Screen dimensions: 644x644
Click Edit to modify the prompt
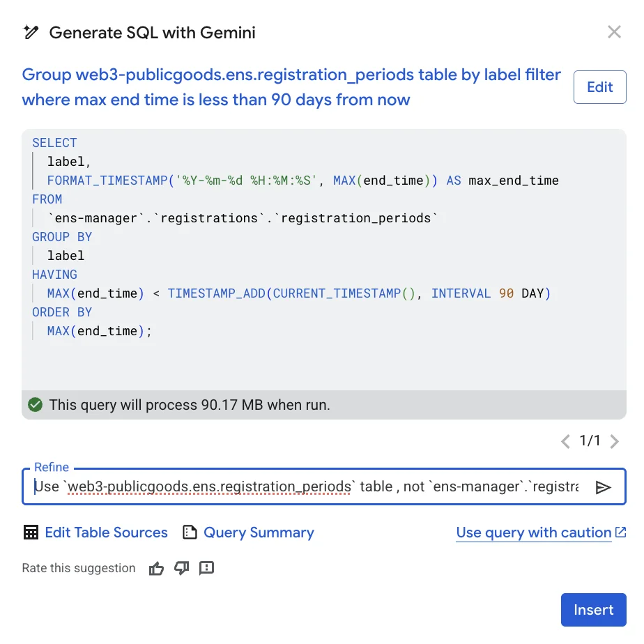pyautogui.click(x=599, y=86)
